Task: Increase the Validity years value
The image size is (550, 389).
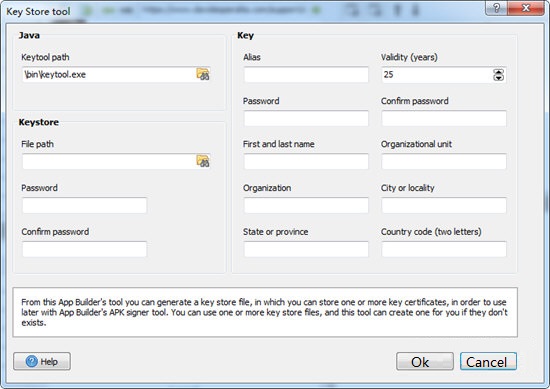Action: point(498,72)
